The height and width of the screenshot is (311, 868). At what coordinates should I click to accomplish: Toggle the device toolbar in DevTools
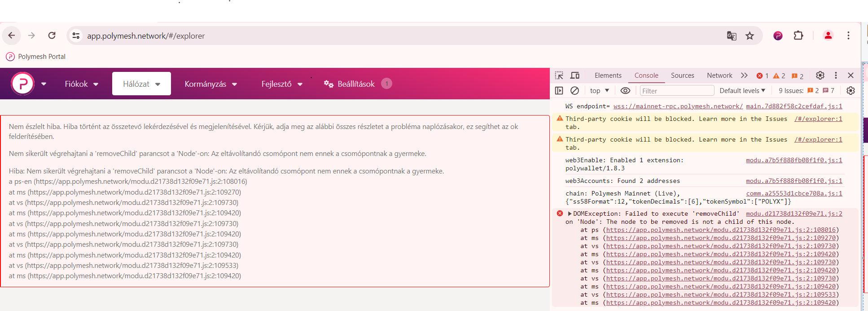(575, 76)
